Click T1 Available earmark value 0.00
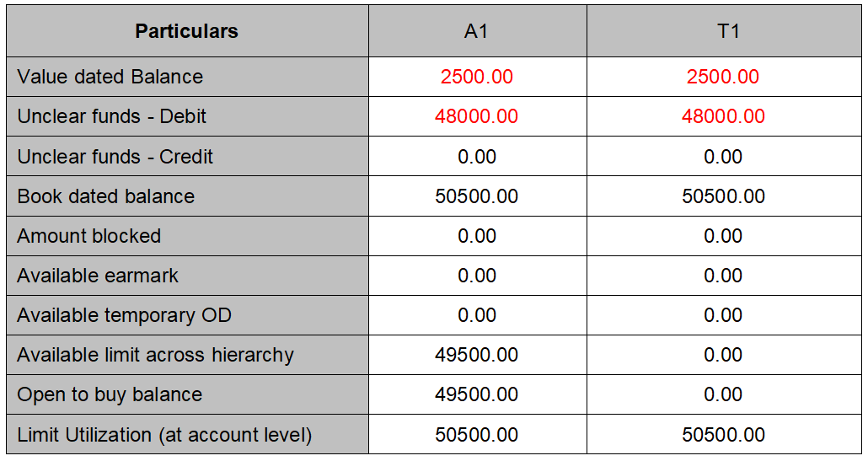 tap(723, 276)
